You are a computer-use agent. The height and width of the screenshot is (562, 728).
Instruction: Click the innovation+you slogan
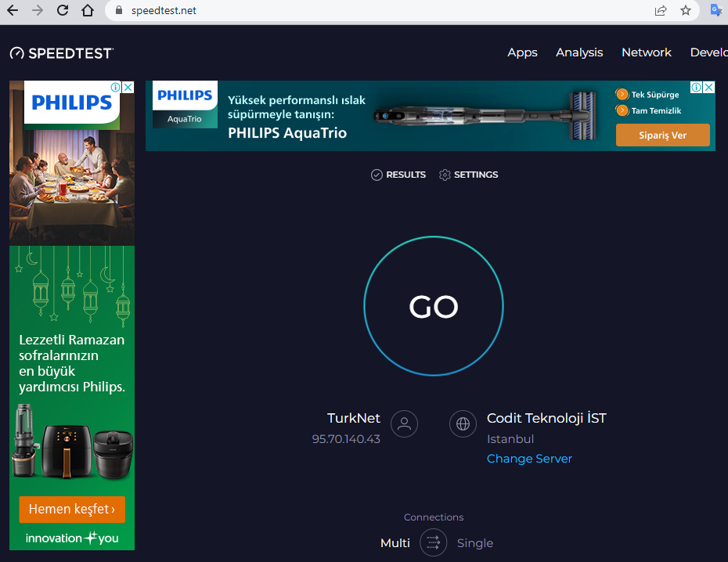point(72,538)
